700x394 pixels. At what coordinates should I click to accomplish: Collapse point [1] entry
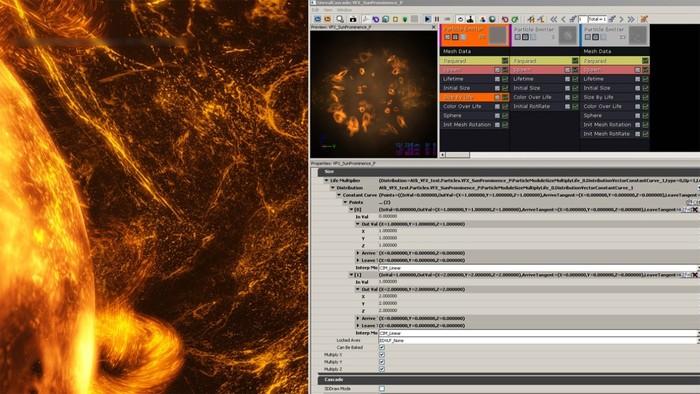[x=351, y=275]
